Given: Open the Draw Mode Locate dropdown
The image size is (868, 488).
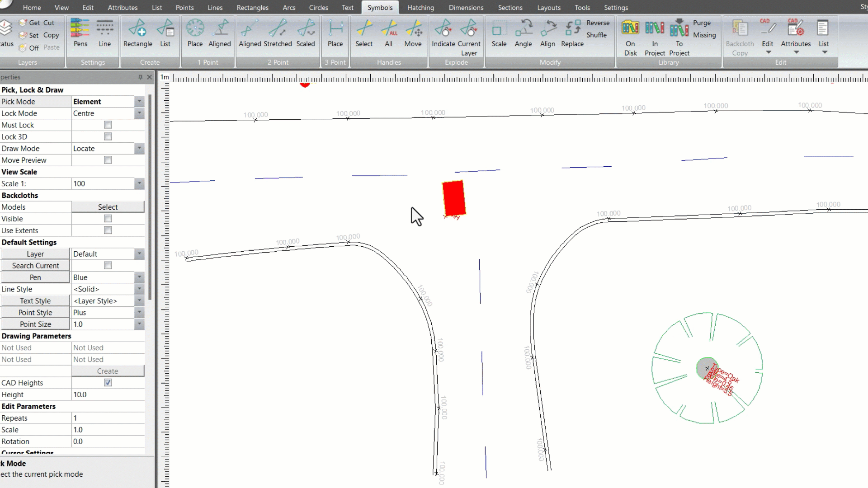Looking at the screenshot, I should click(139, 148).
